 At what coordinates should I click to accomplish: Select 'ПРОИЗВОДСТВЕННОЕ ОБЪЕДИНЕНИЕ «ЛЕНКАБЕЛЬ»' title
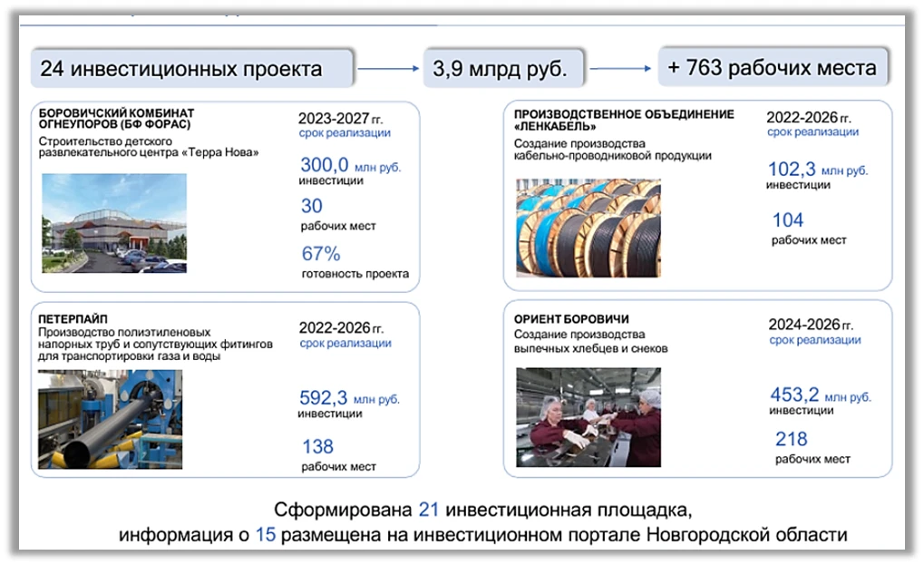click(624, 121)
